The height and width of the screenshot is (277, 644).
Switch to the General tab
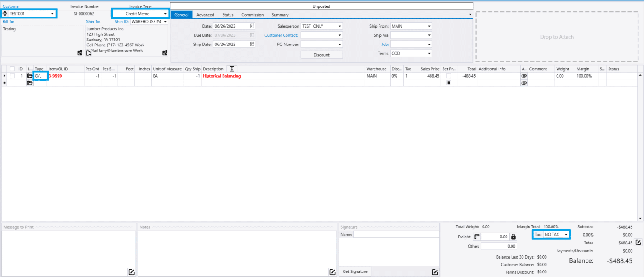(182, 15)
